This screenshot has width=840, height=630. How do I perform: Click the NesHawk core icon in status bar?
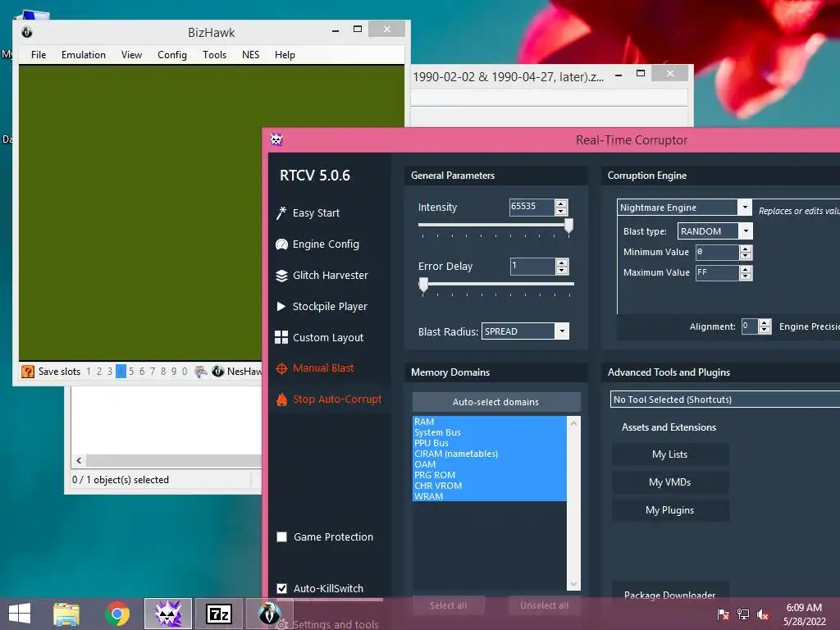tap(217, 372)
